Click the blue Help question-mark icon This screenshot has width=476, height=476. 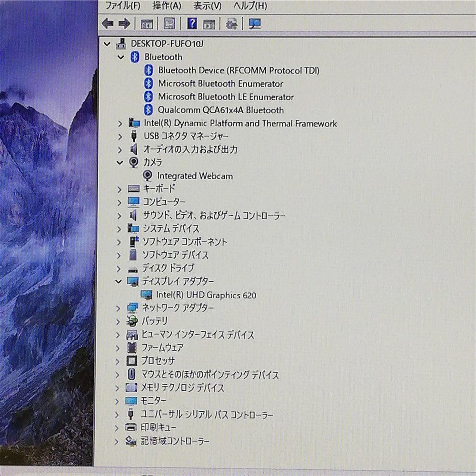pos(192,24)
